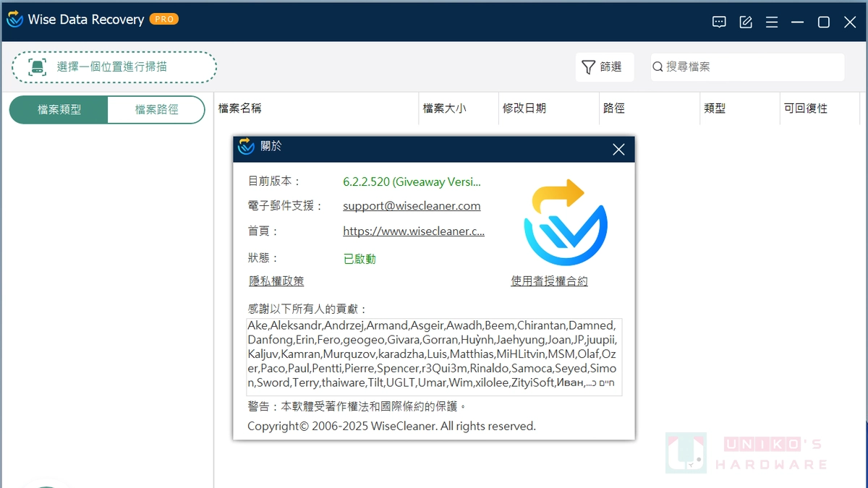868x488 pixels.
Task: Sort by 修改日期 column header
Action: [548, 108]
